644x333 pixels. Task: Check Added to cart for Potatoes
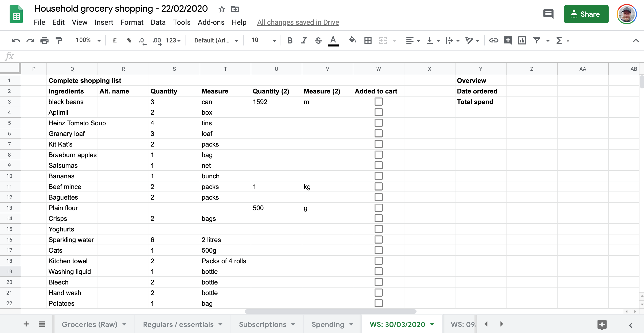[378, 303]
